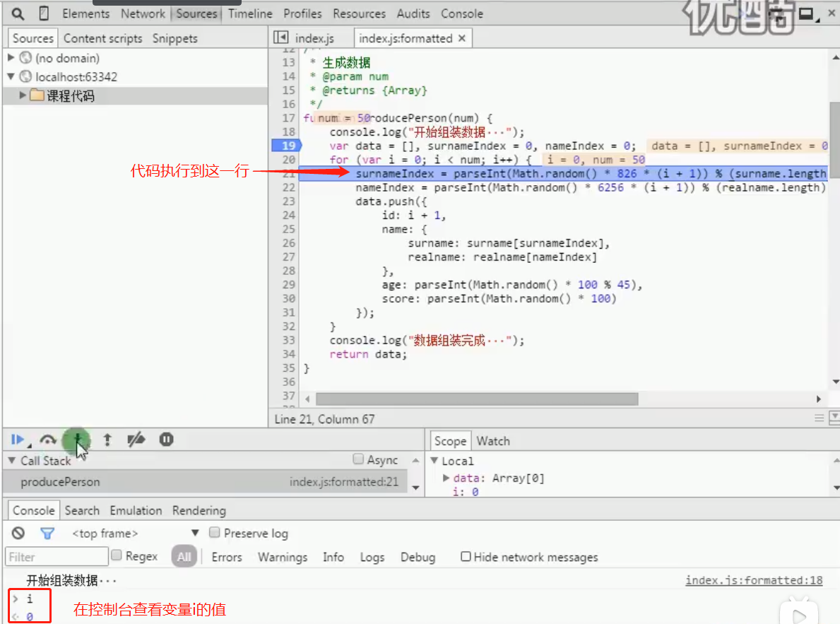Open the Rendering drawer tab

point(199,510)
